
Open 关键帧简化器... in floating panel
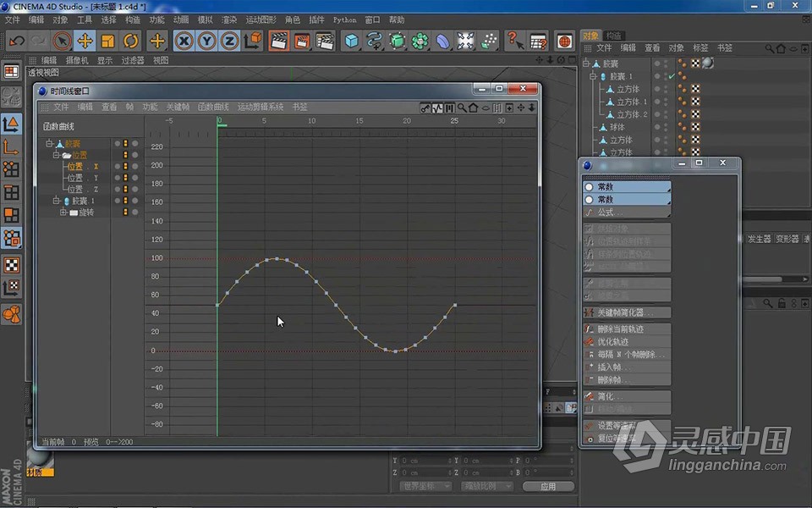(627, 312)
